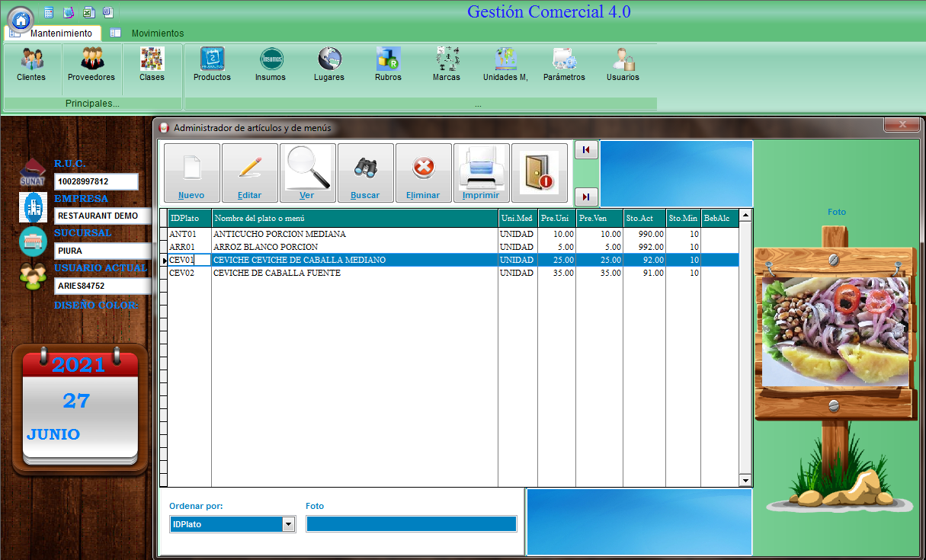Select the ANTICUCHO PORCION MEDIANA row
Viewport: 926px width, 560px height.
point(279,234)
